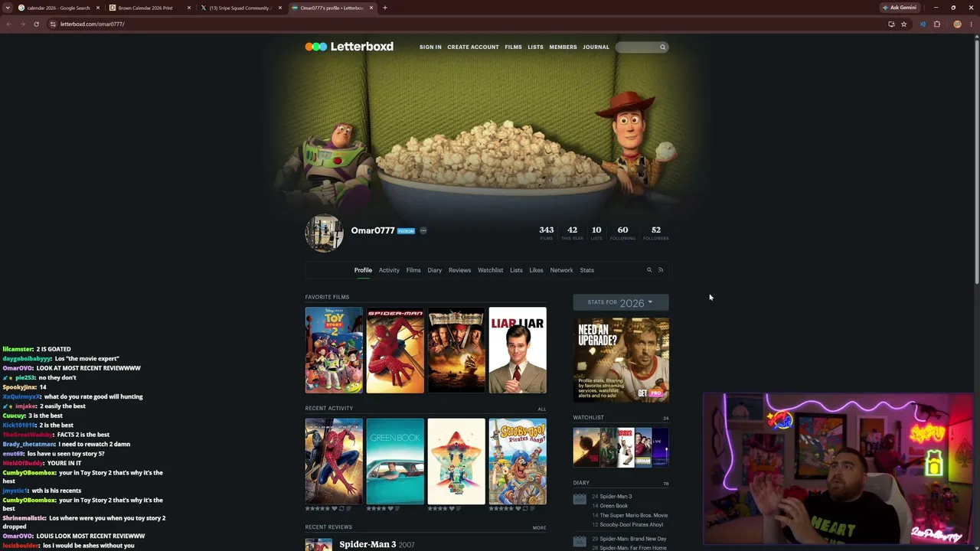Screen dimensions: 980x551
Task: Close the Brown Calendar 2026 Print tab
Action: coord(189,8)
